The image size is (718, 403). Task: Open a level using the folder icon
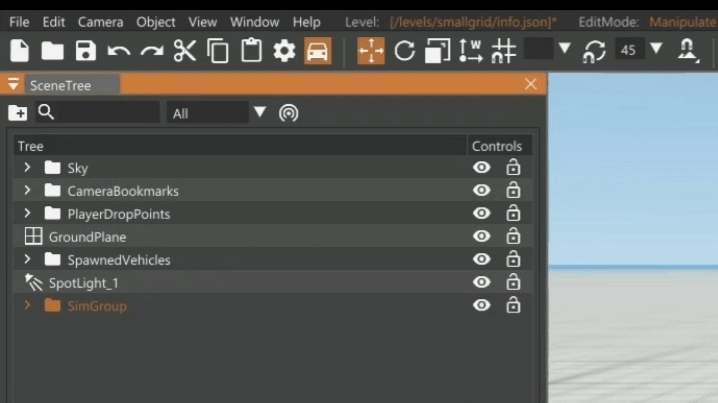point(52,50)
